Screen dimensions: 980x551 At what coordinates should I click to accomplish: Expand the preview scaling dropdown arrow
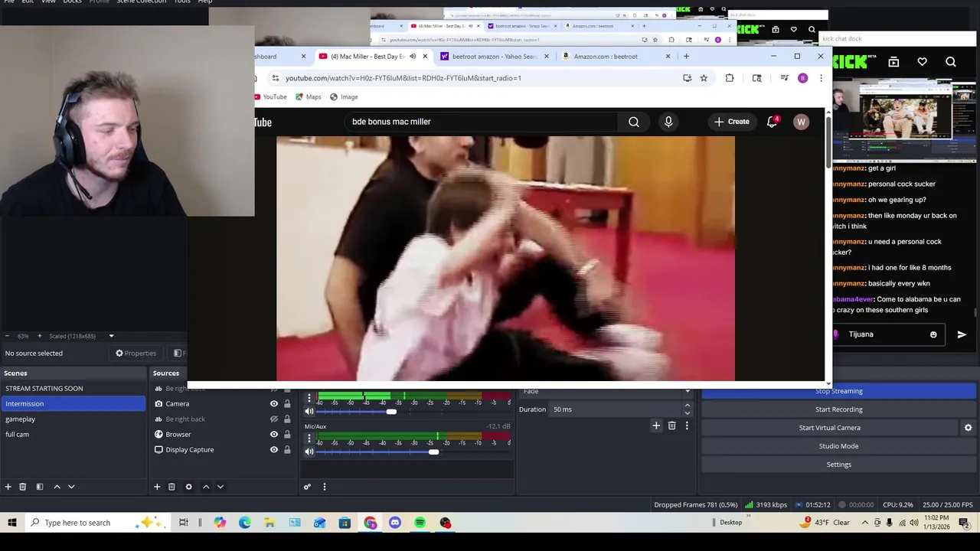(x=111, y=336)
